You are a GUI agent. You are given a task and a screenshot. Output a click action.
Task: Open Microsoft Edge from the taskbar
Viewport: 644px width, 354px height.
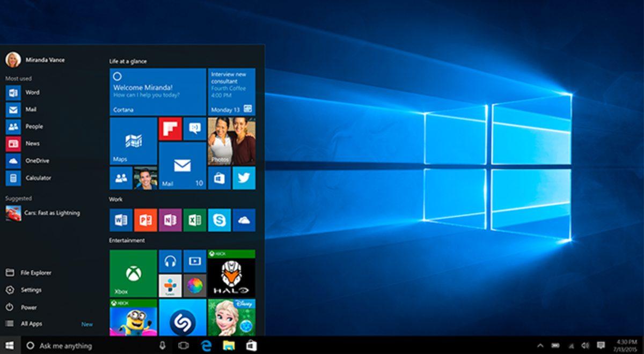tap(205, 346)
